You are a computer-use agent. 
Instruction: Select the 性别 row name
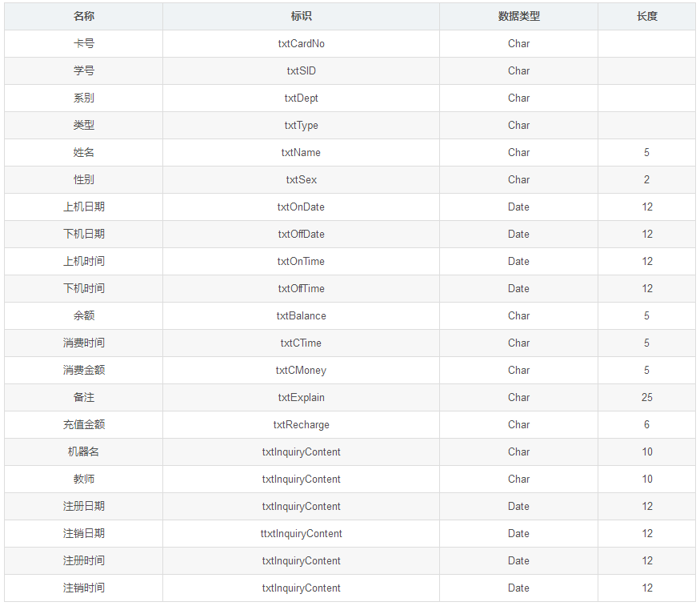tap(83, 179)
